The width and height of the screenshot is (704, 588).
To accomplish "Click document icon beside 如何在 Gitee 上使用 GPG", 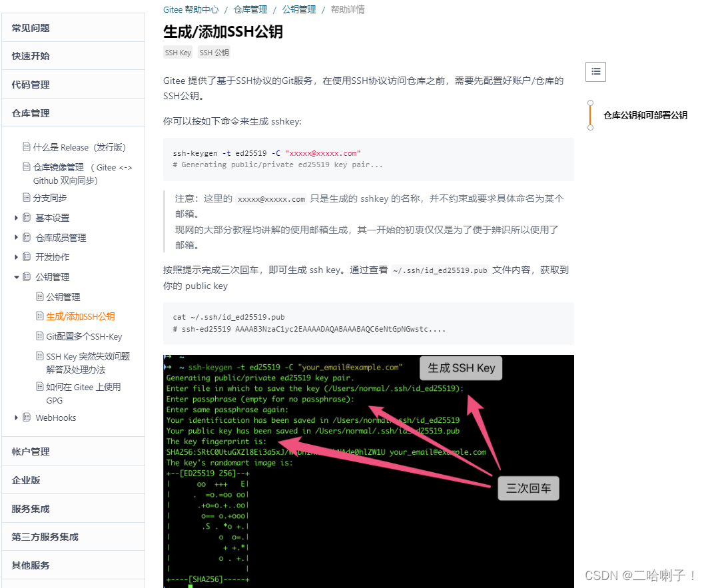I will pos(40,386).
